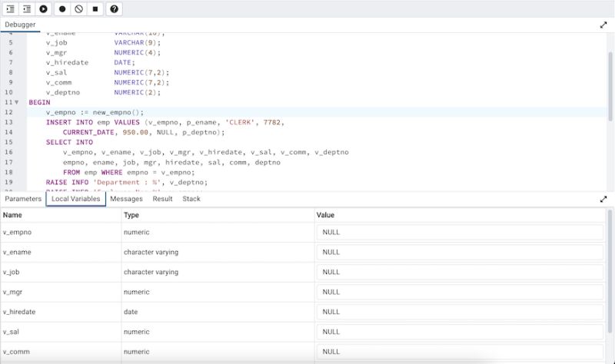The width and height of the screenshot is (615, 364).
Task: Click line number 15 in the gutter
Action: click(x=8, y=142)
